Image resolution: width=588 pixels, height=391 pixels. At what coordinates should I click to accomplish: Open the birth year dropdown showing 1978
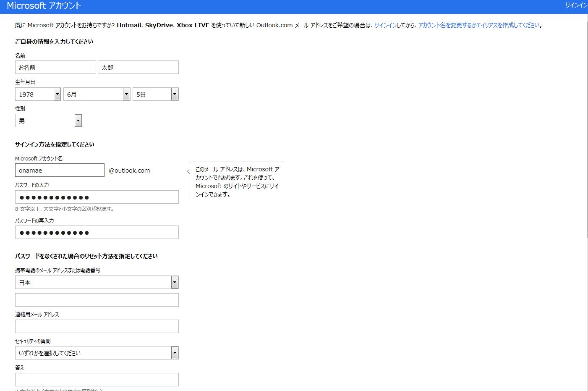coord(38,94)
